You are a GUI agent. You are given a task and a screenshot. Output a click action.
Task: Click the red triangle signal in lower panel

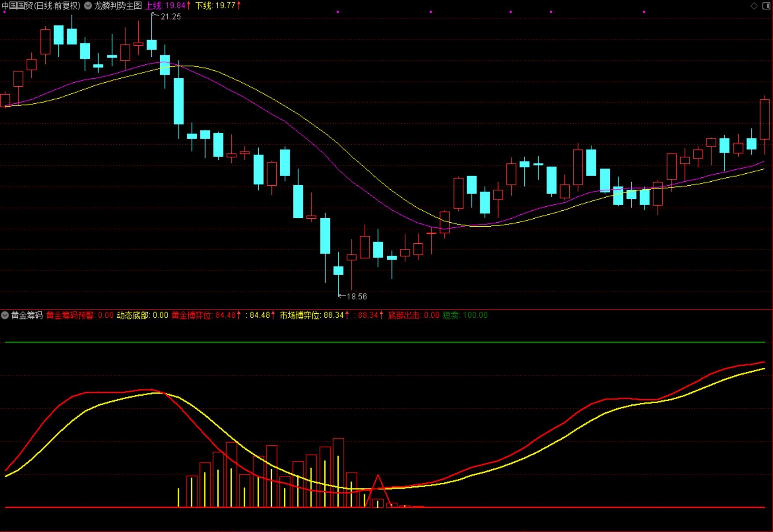pos(378,491)
